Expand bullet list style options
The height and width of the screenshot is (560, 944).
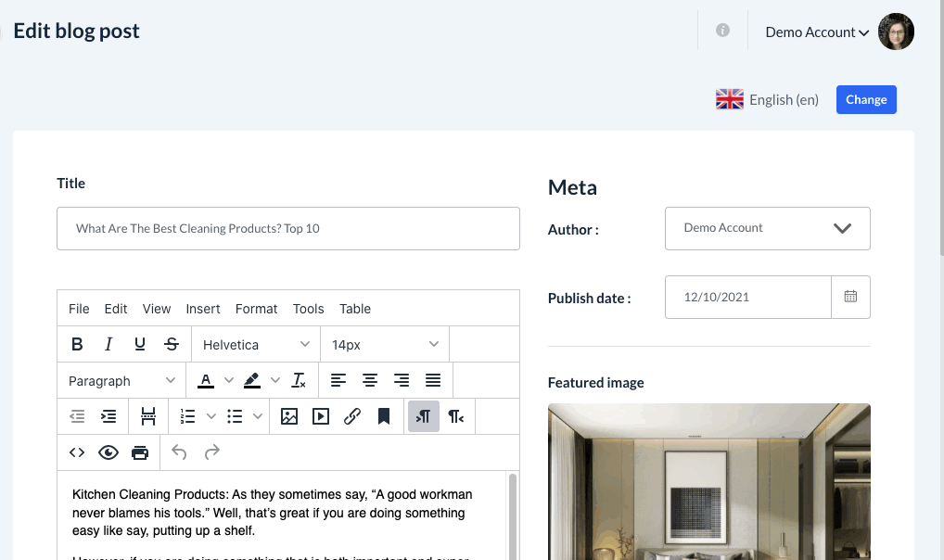pyautogui.click(x=258, y=416)
